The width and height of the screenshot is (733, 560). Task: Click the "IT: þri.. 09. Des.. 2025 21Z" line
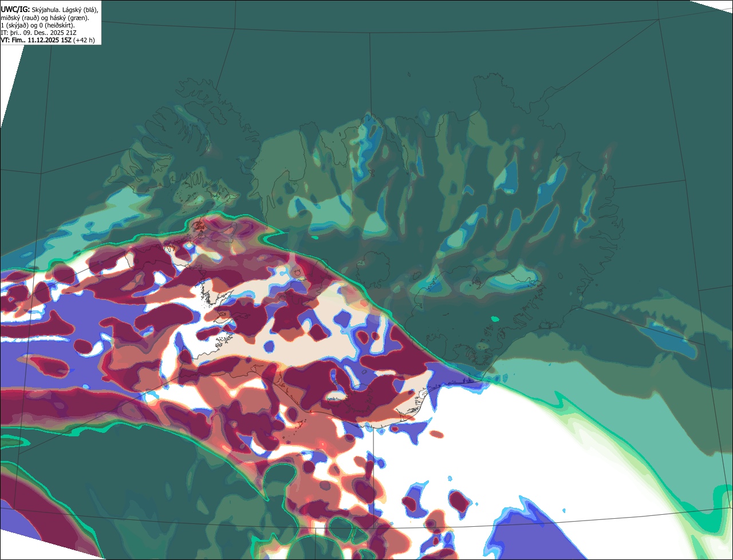38,33
